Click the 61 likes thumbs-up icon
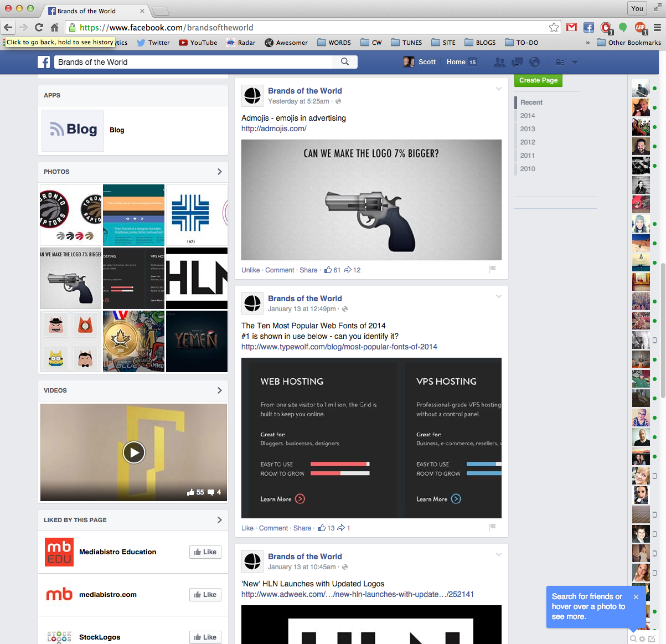Viewport: 666px width, 644px height. click(328, 270)
